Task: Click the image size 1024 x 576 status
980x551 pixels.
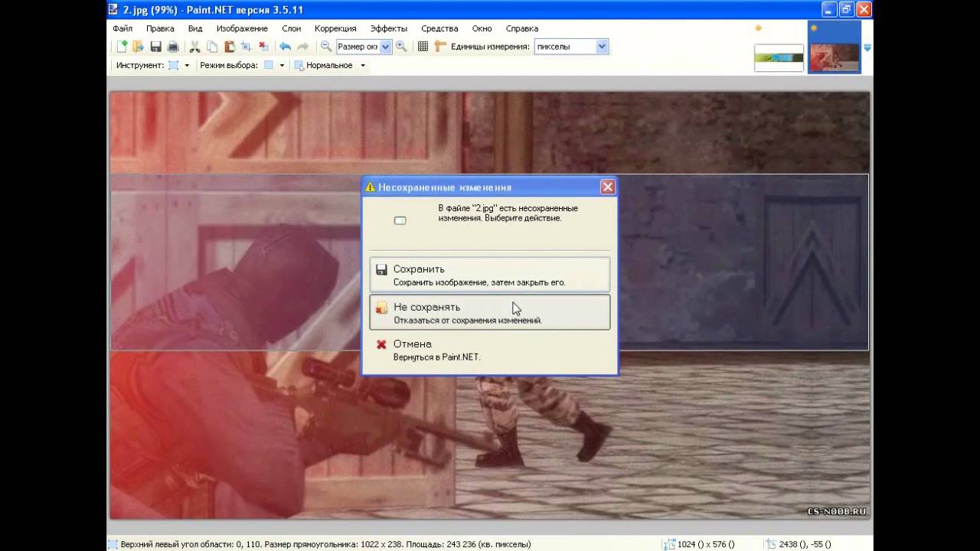Action: (x=698, y=544)
